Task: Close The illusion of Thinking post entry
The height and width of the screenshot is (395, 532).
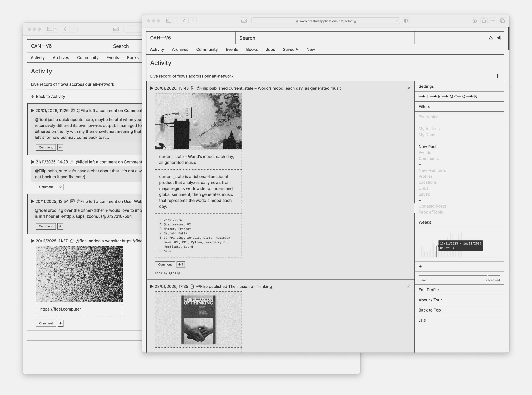Action: (409, 286)
